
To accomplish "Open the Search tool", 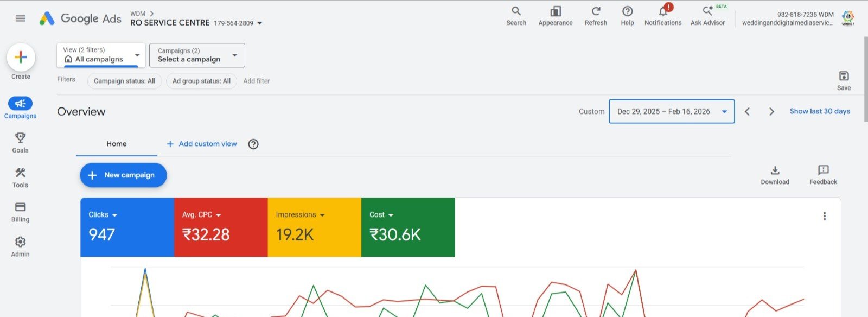I will [516, 16].
